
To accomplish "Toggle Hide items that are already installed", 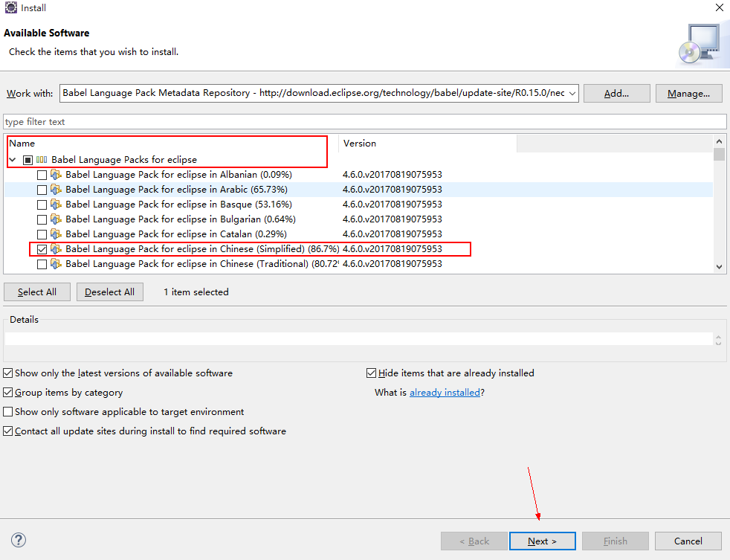I will [371, 373].
